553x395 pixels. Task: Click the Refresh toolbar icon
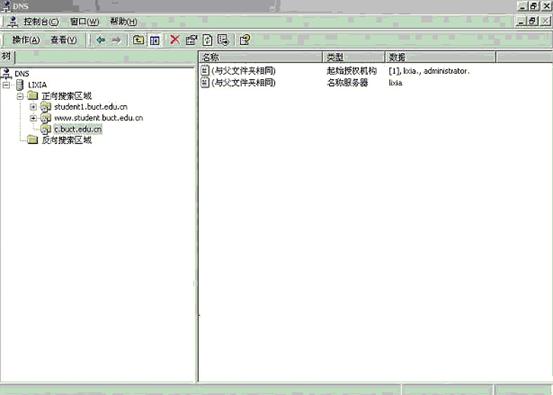click(207, 40)
